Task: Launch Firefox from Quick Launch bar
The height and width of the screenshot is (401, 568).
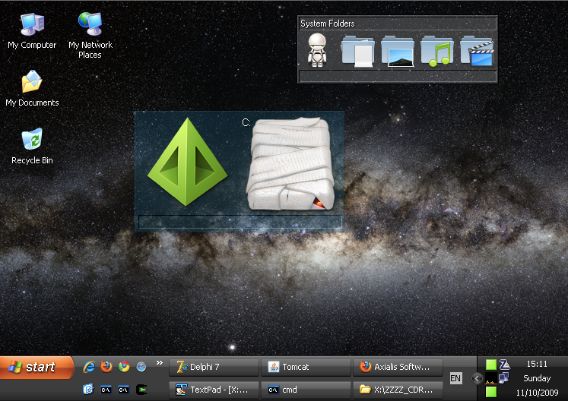Action: click(x=106, y=367)
